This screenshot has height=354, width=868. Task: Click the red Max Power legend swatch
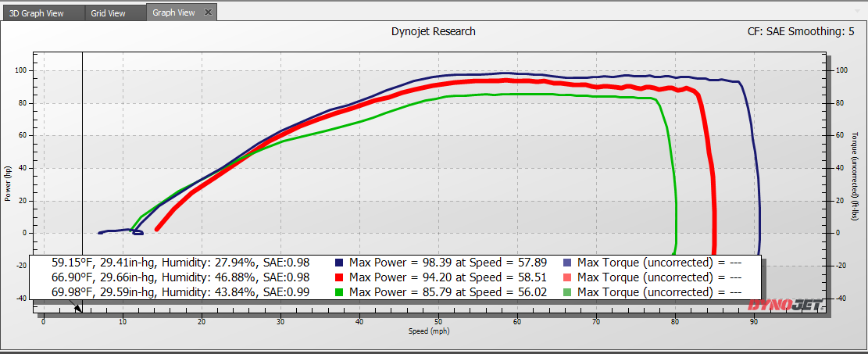click(339, 277)
